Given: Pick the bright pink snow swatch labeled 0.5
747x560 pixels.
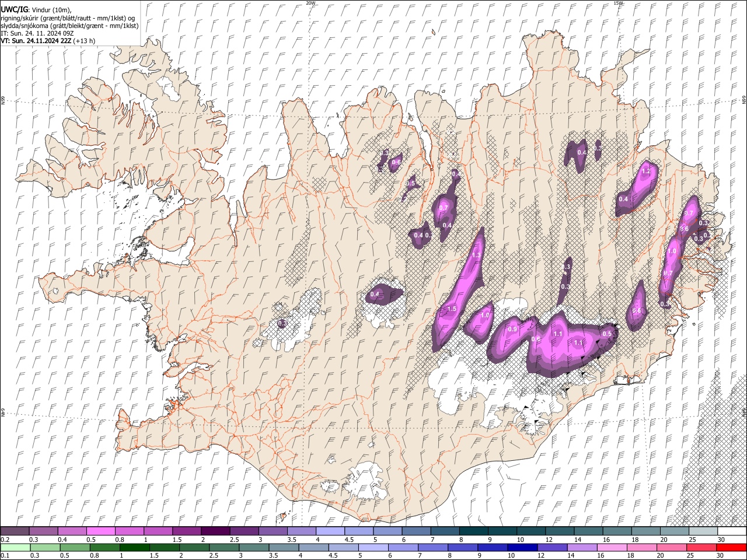Looking at the screenshot, I should coord(101,531).
